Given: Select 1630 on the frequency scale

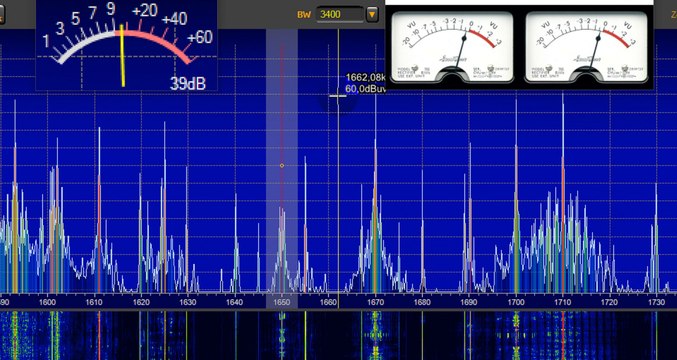Looking at the screenshot, I should click(187, 302).
